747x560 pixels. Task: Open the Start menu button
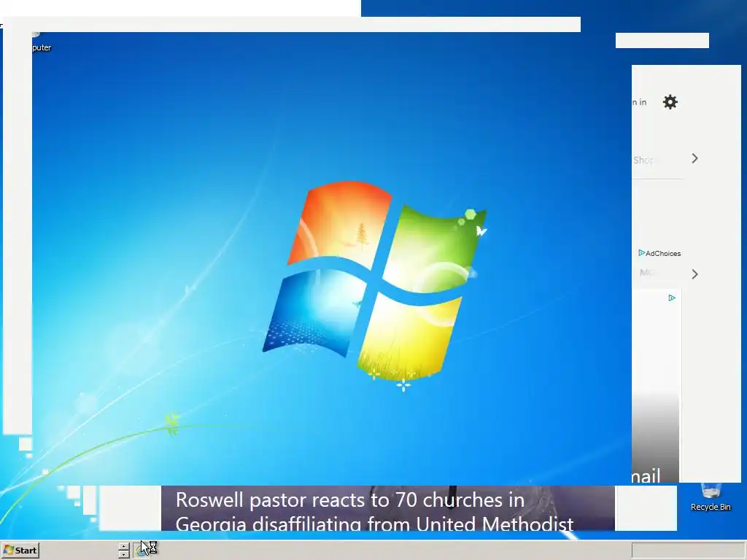[x=20, y=550]
